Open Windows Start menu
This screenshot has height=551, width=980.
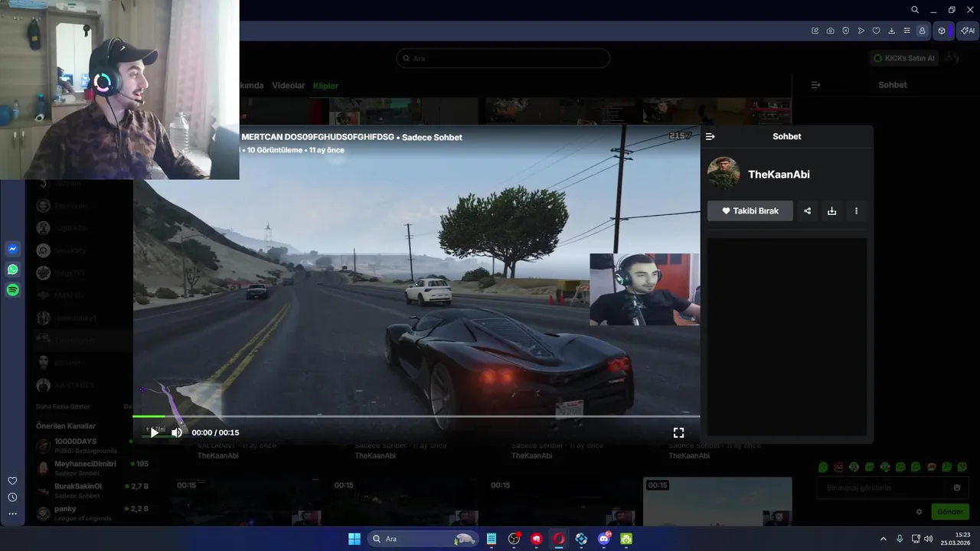click(354, 539)
